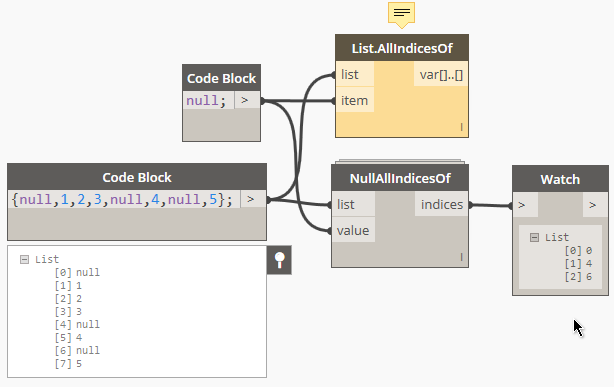The width and height of the screenshot is (614, 387).
Task: Select '[3] 3' row in preview list
Action: coord(68,311)
